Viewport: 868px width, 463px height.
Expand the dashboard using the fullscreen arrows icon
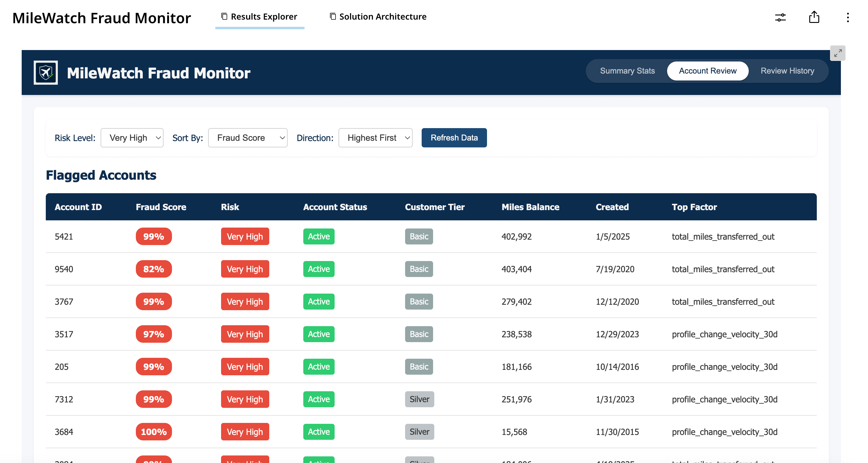coord(838,53)
